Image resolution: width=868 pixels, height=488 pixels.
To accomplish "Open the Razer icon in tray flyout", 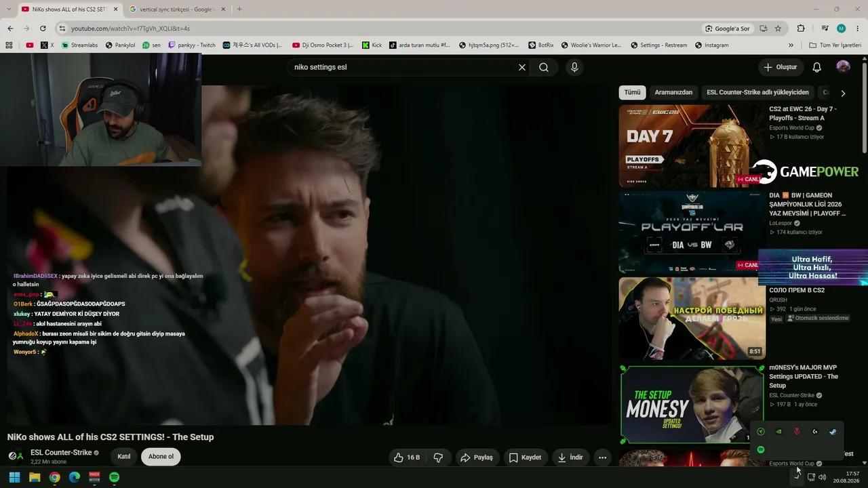I will [x=761, y=432].
